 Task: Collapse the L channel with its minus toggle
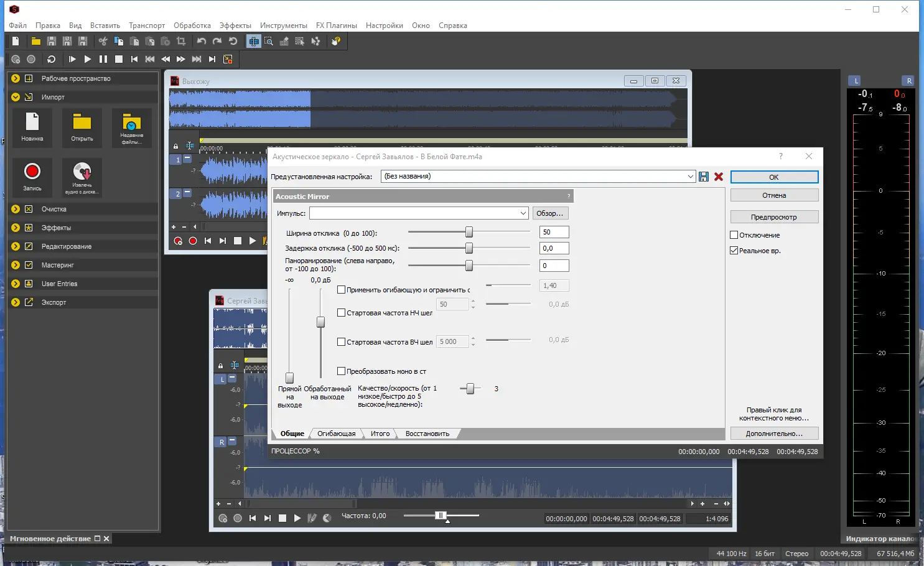tap(232, 378)
